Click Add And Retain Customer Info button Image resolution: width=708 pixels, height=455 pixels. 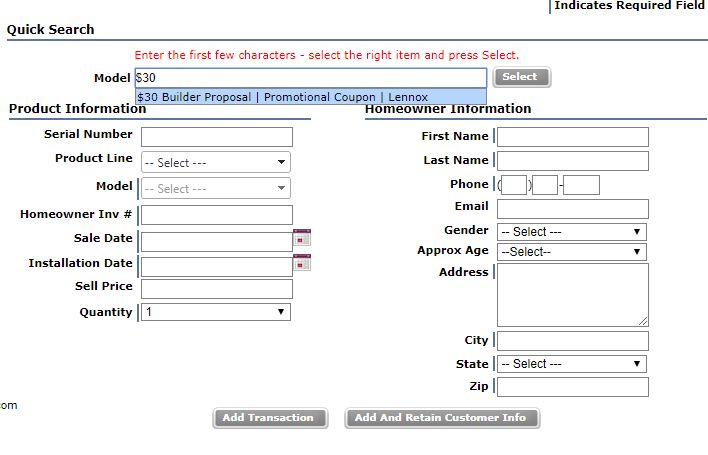click(442, 418)
